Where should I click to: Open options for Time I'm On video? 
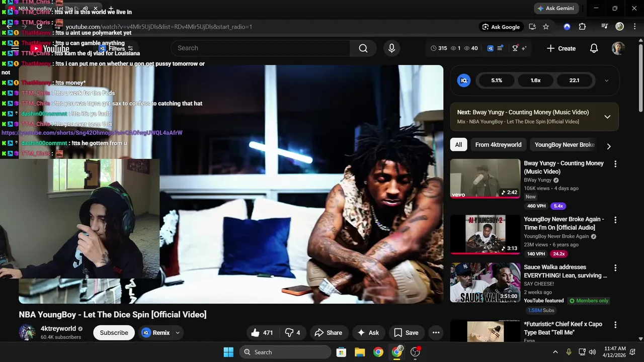click(x=615, y=220)
